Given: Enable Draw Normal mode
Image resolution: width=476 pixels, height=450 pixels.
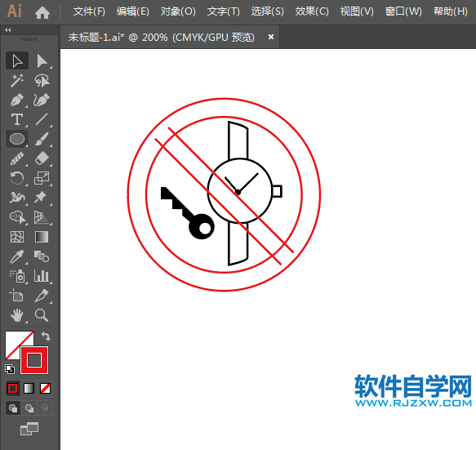Looking at the screenshot, I should (x=13, y=408).
